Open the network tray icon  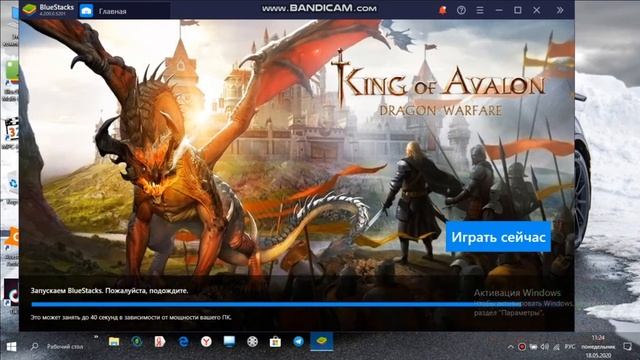pyautogui.click(x=556, y=347)
